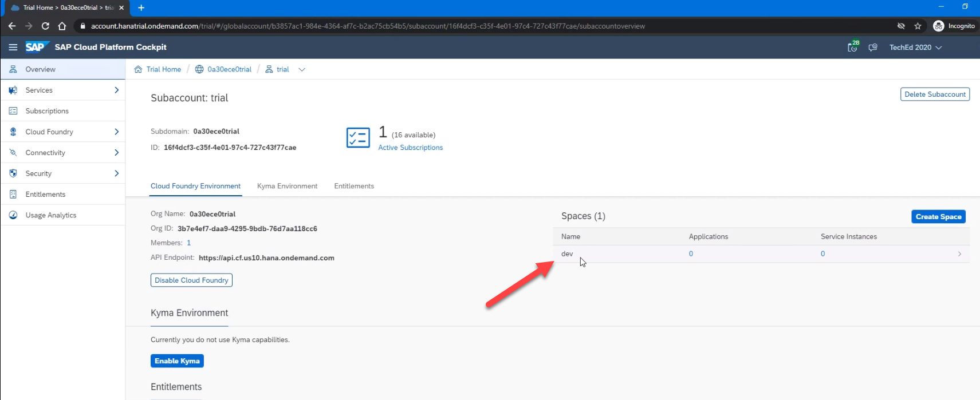
Task: Click the API Endpoint URL text
Action: [266, 258]
